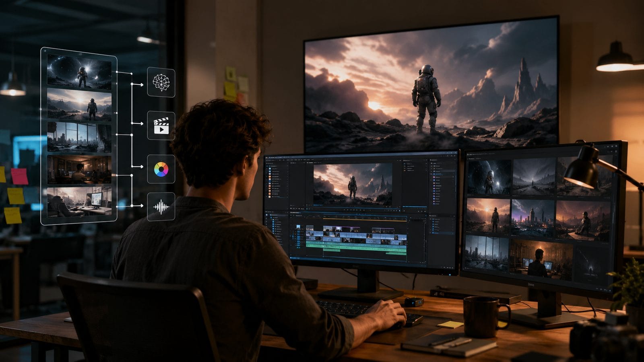Select the purple-topped clip group on top track
The height and width of the screenshot is (362, 644).
point(341,229)
